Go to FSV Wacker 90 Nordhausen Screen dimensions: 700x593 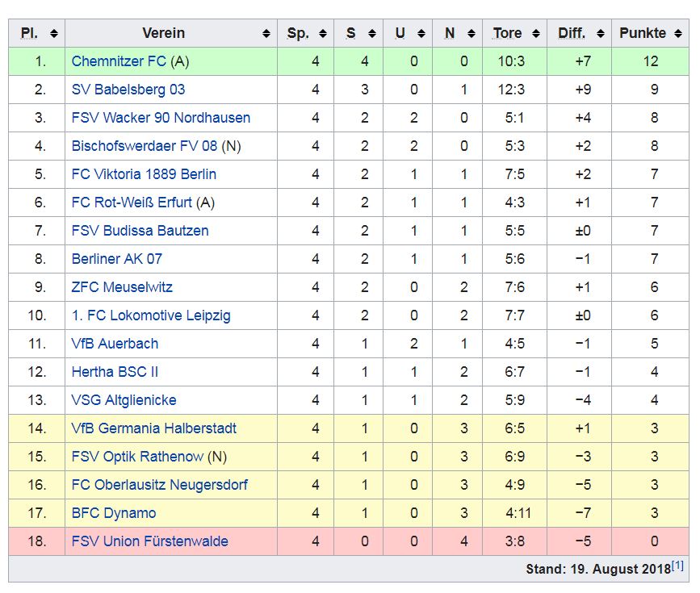point(161,118)
